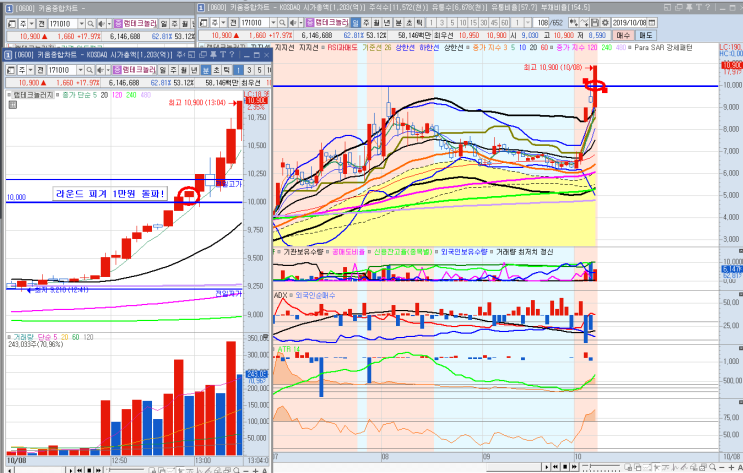
Task: Click the bar count field 108/652
Action: (548, 23)
